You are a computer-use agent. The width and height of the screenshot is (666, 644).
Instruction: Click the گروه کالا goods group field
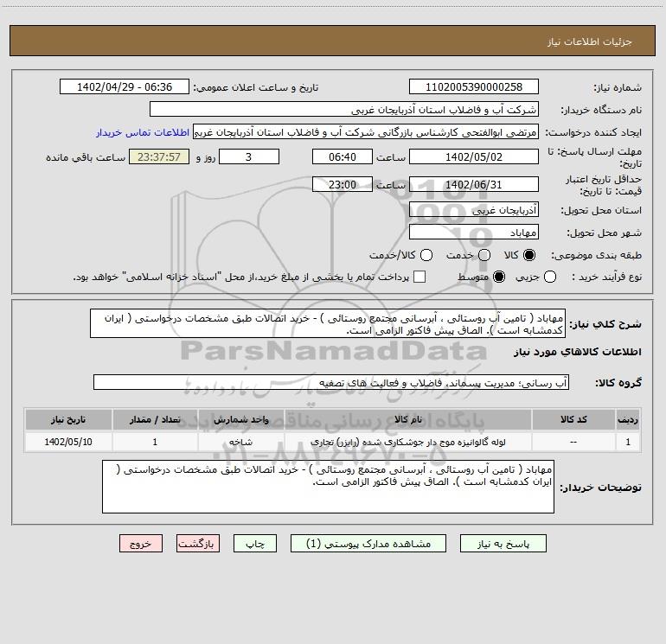click(x=331, y=382)
